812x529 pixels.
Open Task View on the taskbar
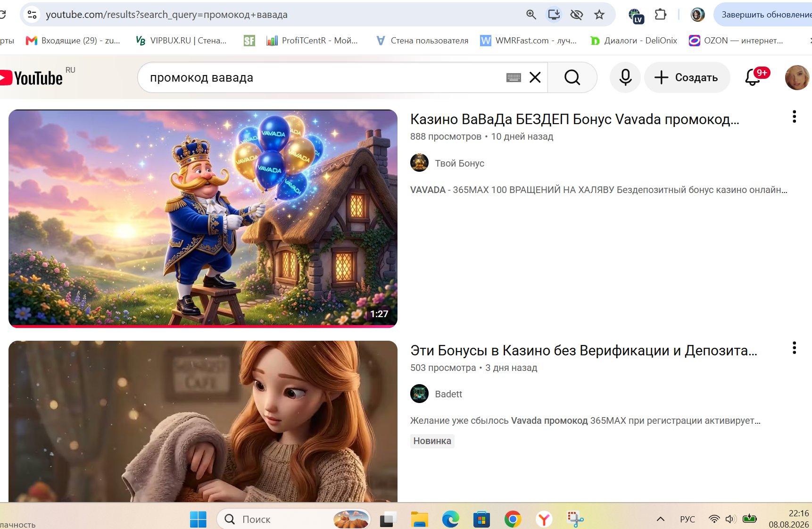tap(388, 520)
